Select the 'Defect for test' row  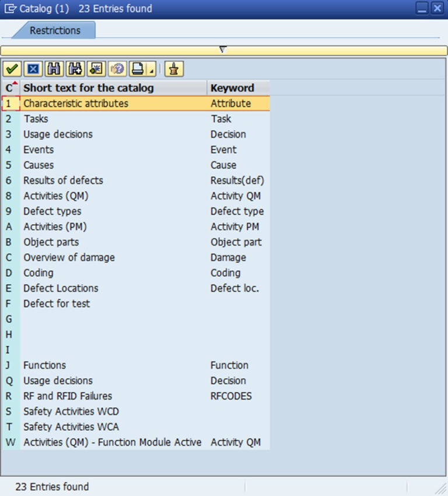(x=136, y=303)
